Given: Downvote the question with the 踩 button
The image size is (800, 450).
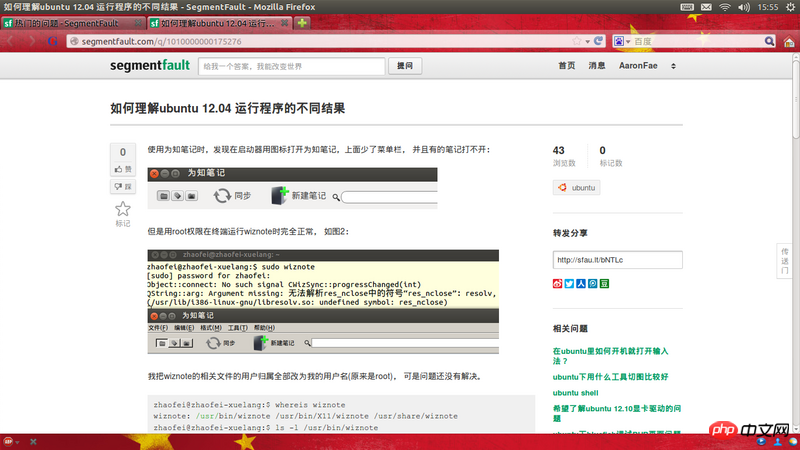Looking at the screenshot, I should pyautogui.click(x=123, y=187).
